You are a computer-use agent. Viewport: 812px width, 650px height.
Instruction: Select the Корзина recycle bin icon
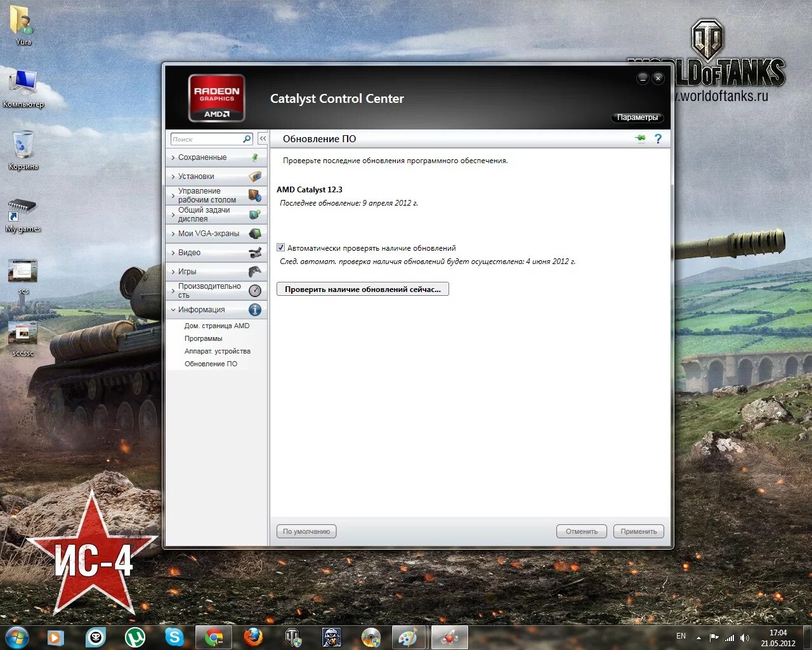(x=23, y=151)
